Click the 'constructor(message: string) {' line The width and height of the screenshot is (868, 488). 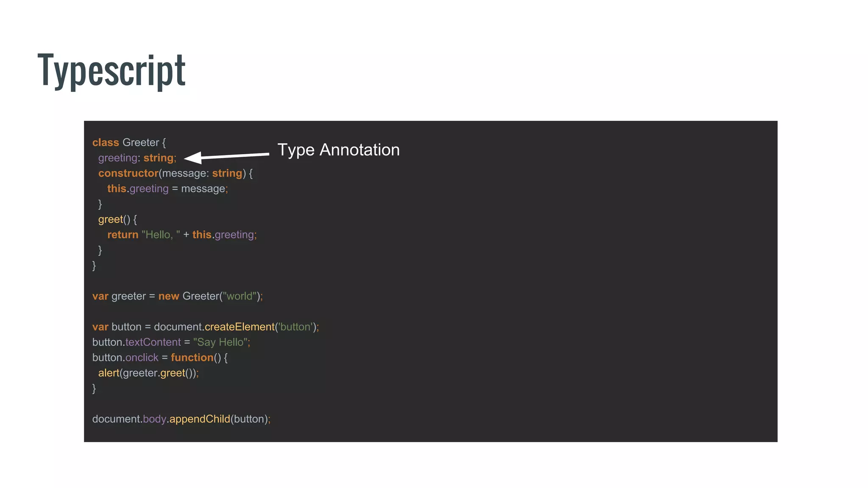click(x=175, y=173)
